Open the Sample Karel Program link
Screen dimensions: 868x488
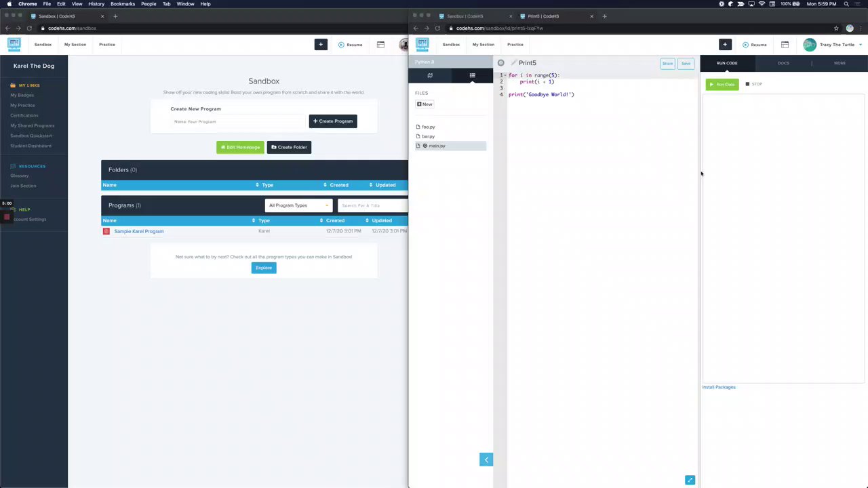click(x=139, y=231)
